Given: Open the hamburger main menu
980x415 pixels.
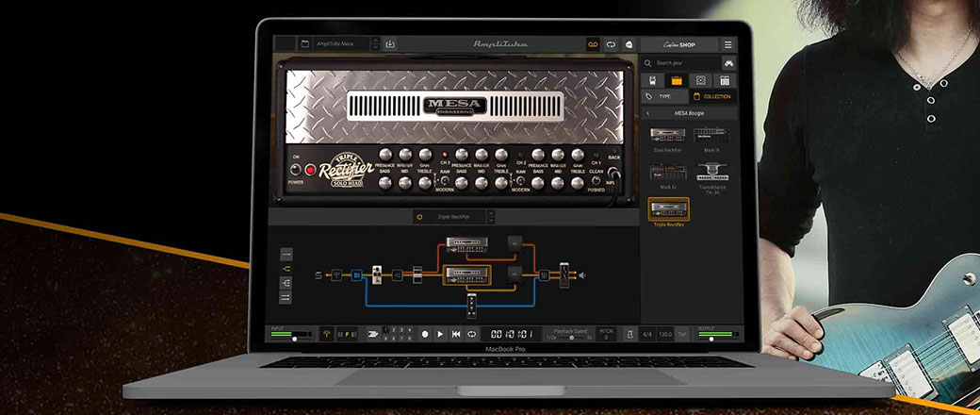Looking at the screenshot, I should (x=728, y=44).
